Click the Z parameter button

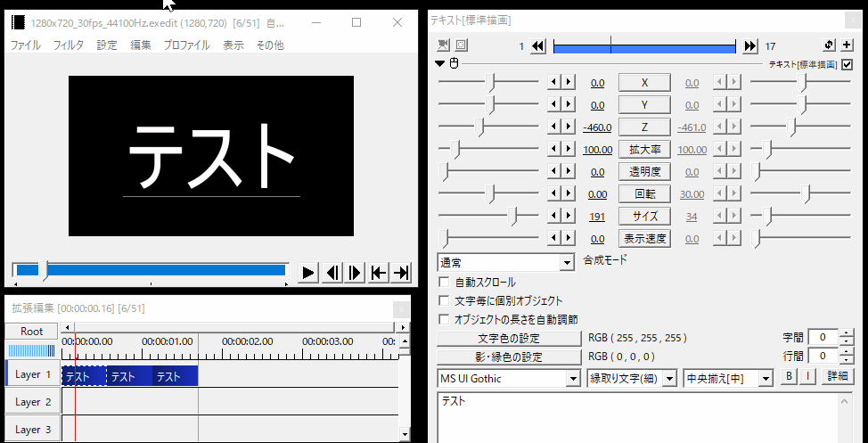tap(644, 127)
